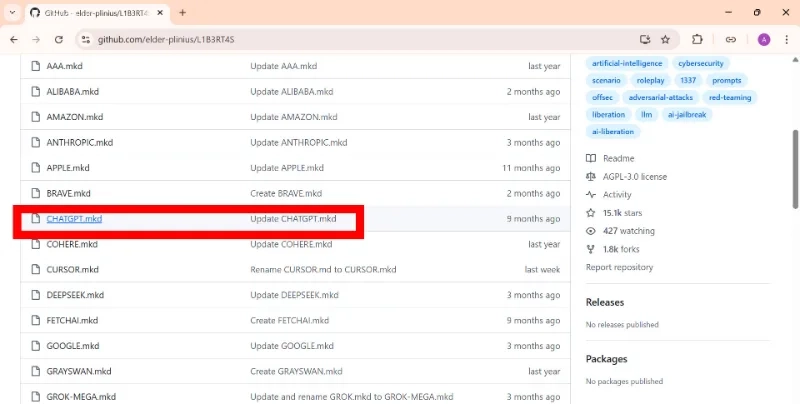Click the profile avatar icon
The height and width of the screenshot is (404, 800).
(764, 40)
